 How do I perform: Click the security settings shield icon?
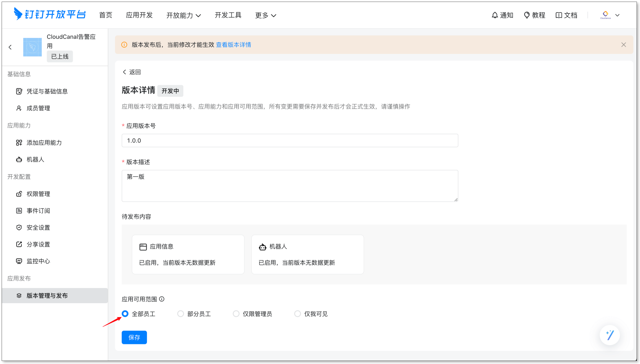[x=19, y=227]
